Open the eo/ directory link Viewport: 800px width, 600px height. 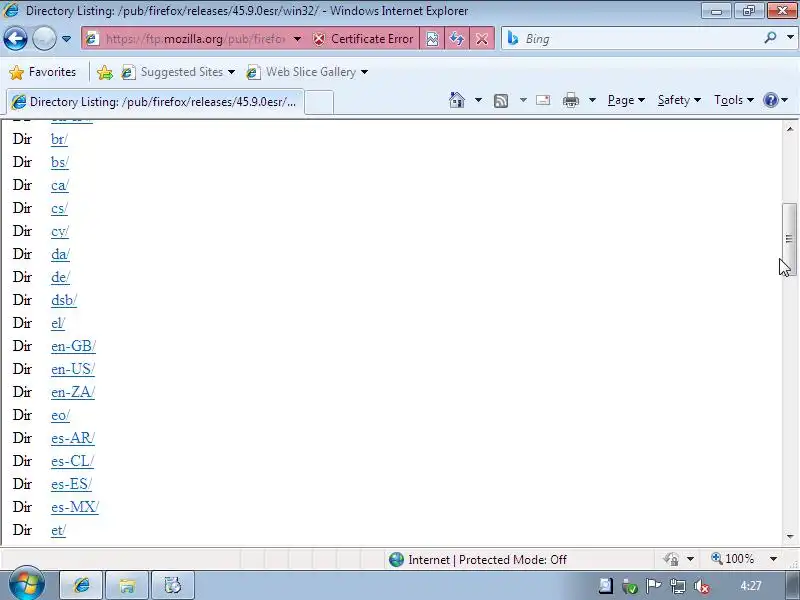(60, 415)
